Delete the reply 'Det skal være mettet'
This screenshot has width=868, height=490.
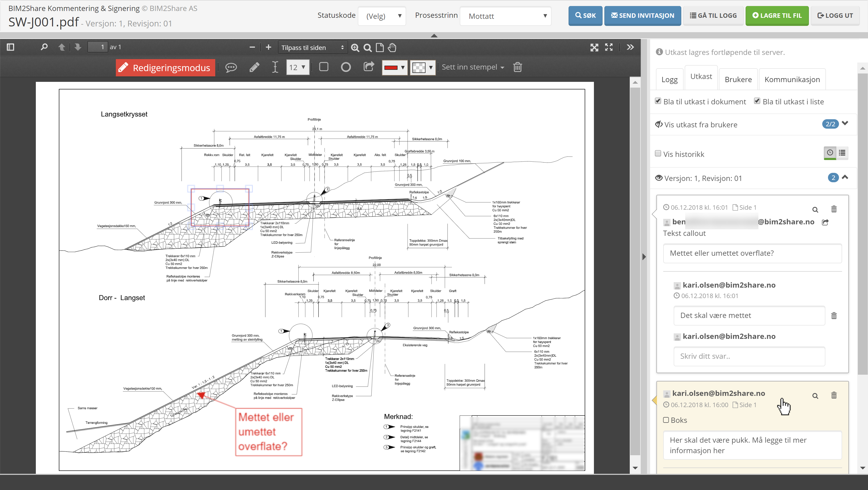click(x=834, y=316)
